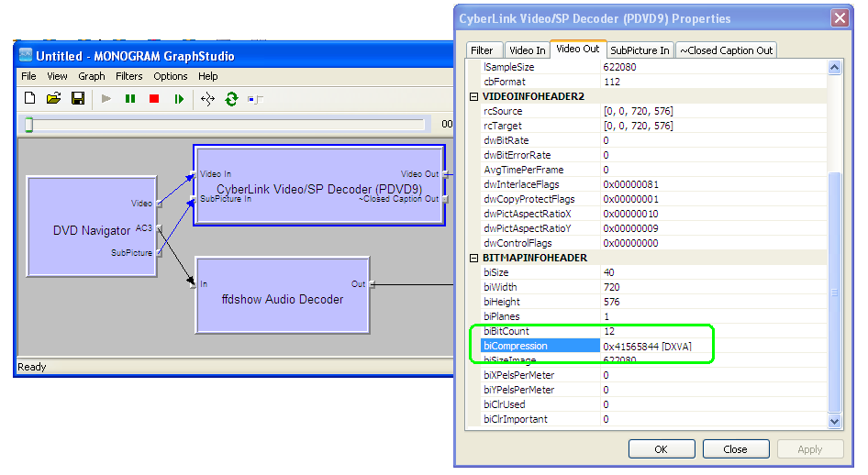Open the View menu
868x475 pixels.
(57, 76)
